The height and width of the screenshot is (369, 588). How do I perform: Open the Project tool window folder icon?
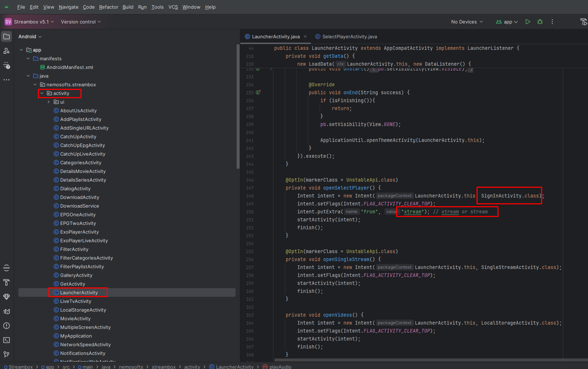(6, 36)
